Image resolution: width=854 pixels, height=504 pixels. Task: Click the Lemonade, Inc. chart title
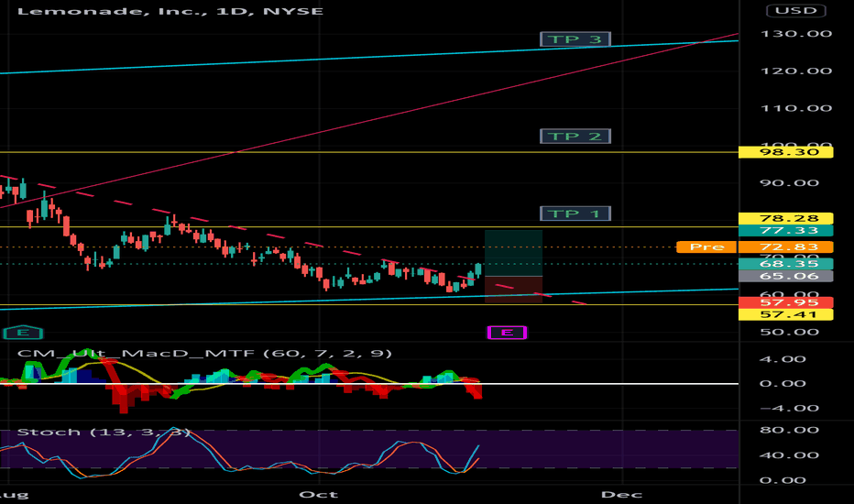[170, 11]
